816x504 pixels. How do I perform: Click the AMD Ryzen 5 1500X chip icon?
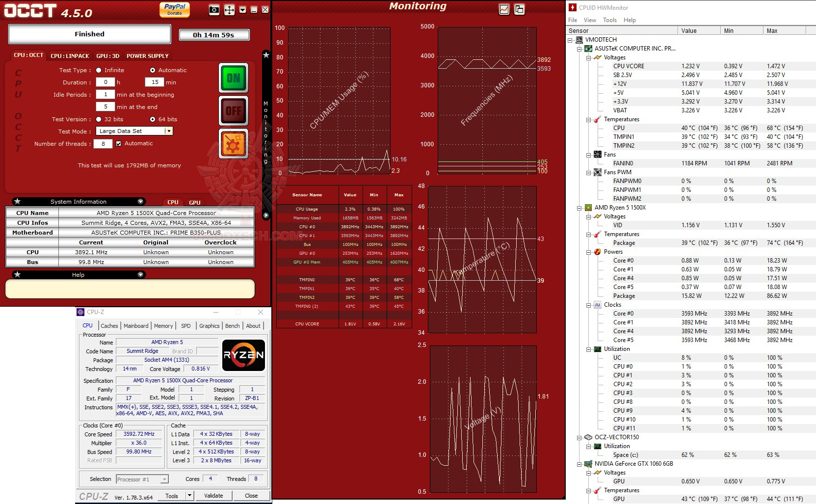pyautogui.click(x=588, y=208)
